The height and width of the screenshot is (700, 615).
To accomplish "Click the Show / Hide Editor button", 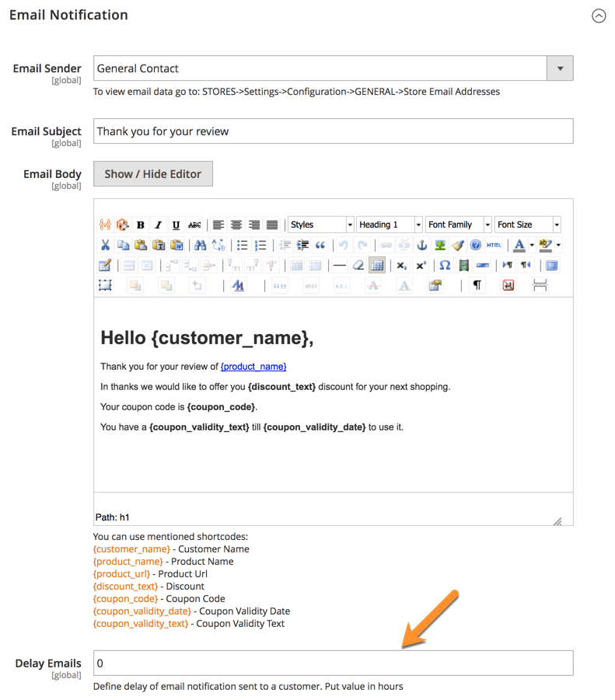I will coord(153,174).
